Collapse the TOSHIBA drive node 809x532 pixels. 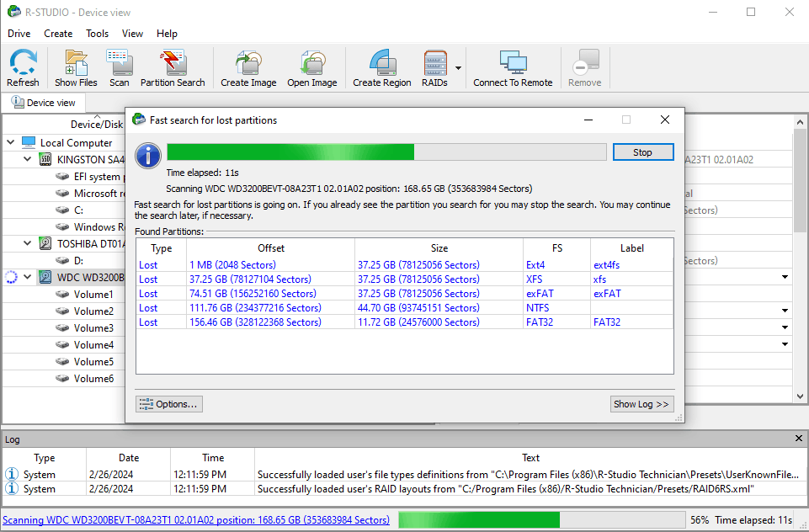(x=28, y=242)
